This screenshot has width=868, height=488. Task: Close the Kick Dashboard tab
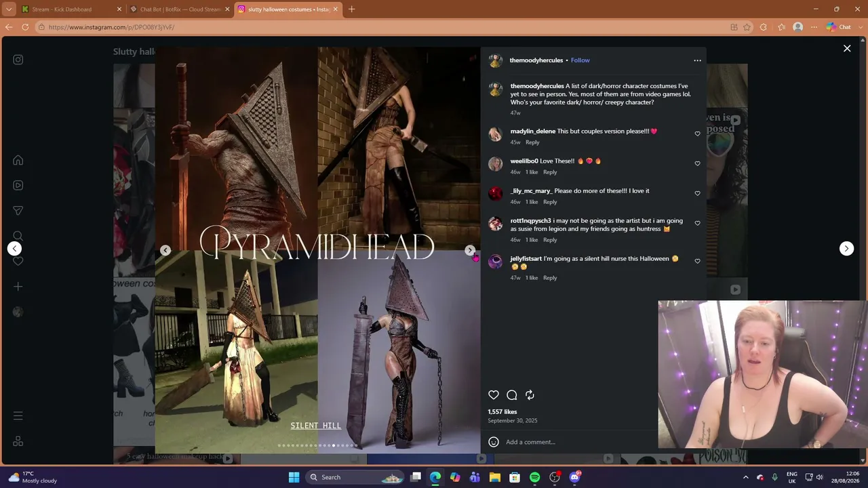click(119, 9)
